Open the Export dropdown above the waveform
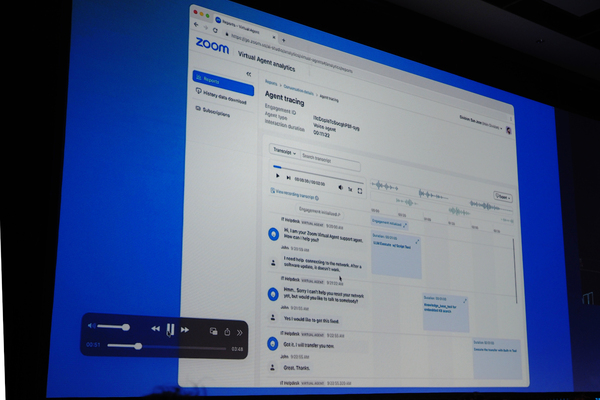Viewport: 600px width, 400px height. pyautogui.click(x=503, y=197)
